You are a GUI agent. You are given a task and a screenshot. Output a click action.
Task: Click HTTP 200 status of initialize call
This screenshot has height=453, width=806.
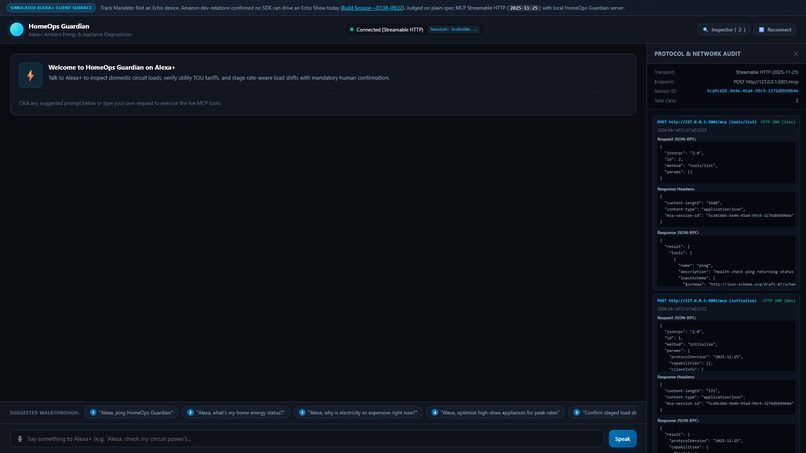point(779,300)
